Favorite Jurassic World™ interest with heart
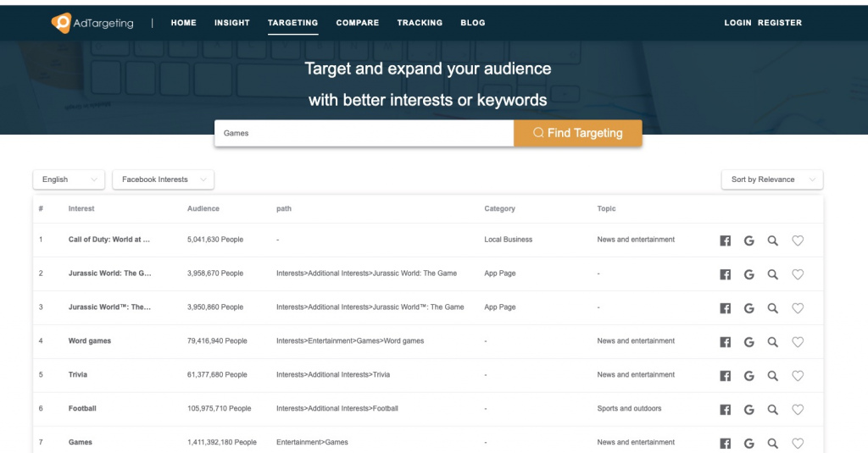This screenshot has width=868, height=453. (x=798, y=308)
